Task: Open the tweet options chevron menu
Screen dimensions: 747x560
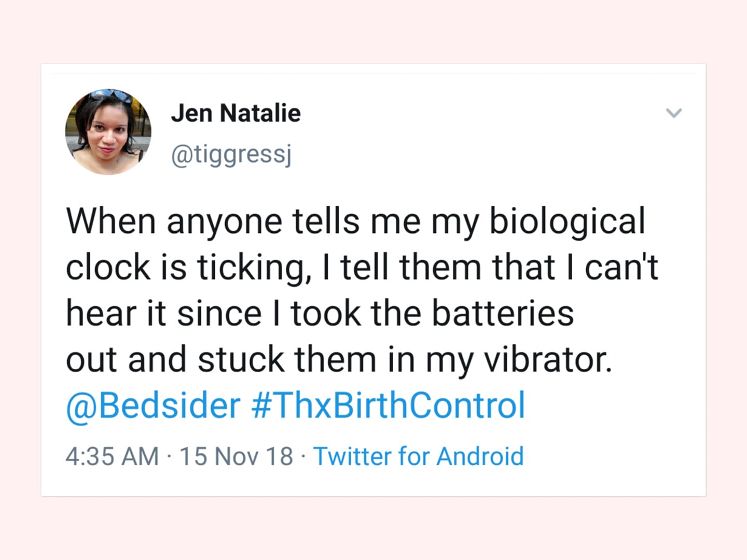Action: click(x=673, y=113)
